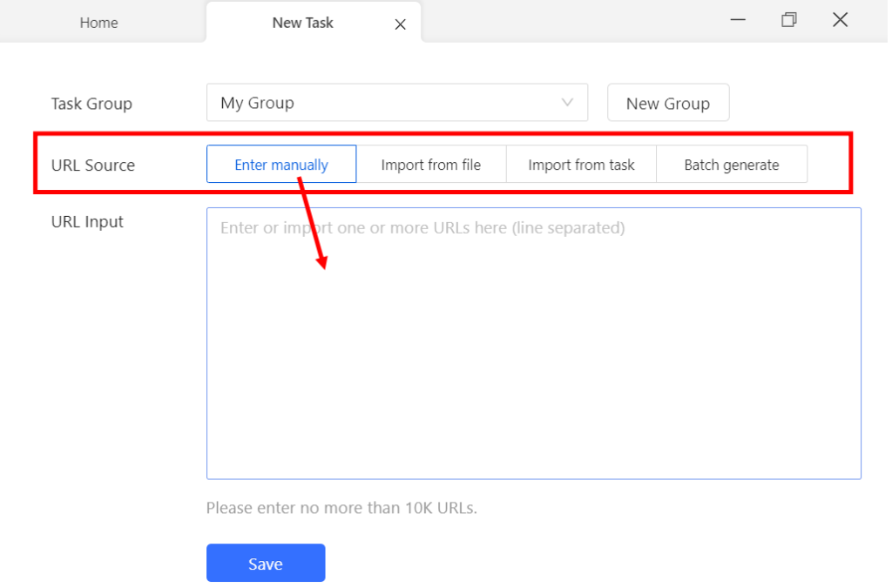Screen dimensions: 892x588
Task: Choose Enter manually as URL source
Action: (x=281, y=165)
